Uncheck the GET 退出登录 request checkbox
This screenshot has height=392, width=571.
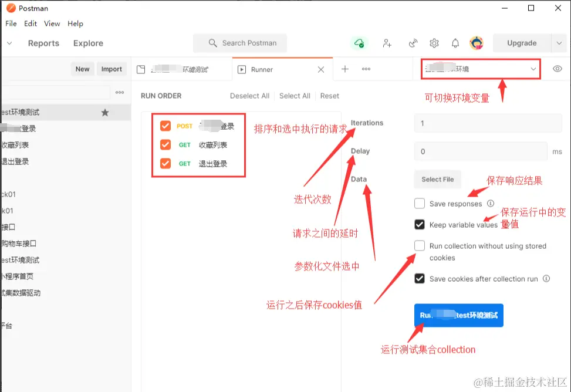pos(165,163)
